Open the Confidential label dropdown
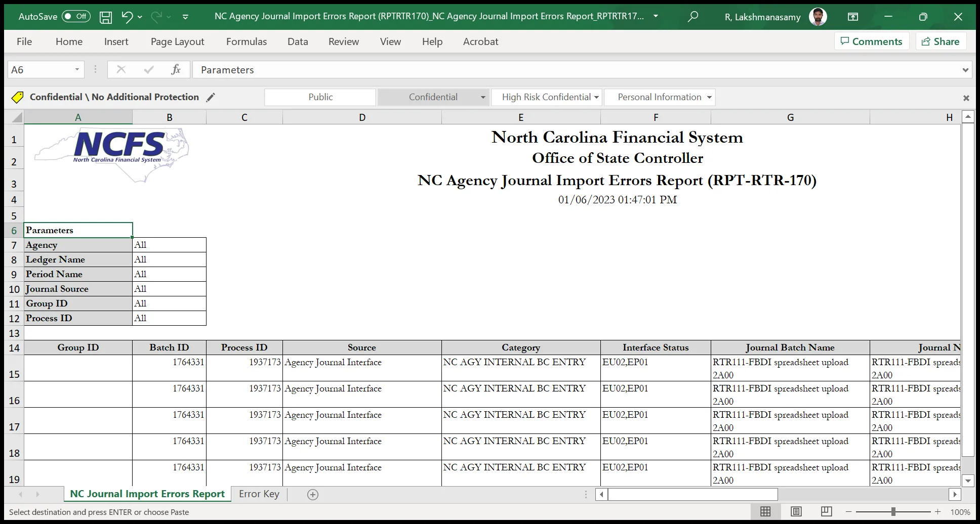Image resolution: width=980 pixels, height=524 pixels. click(482, 97)
